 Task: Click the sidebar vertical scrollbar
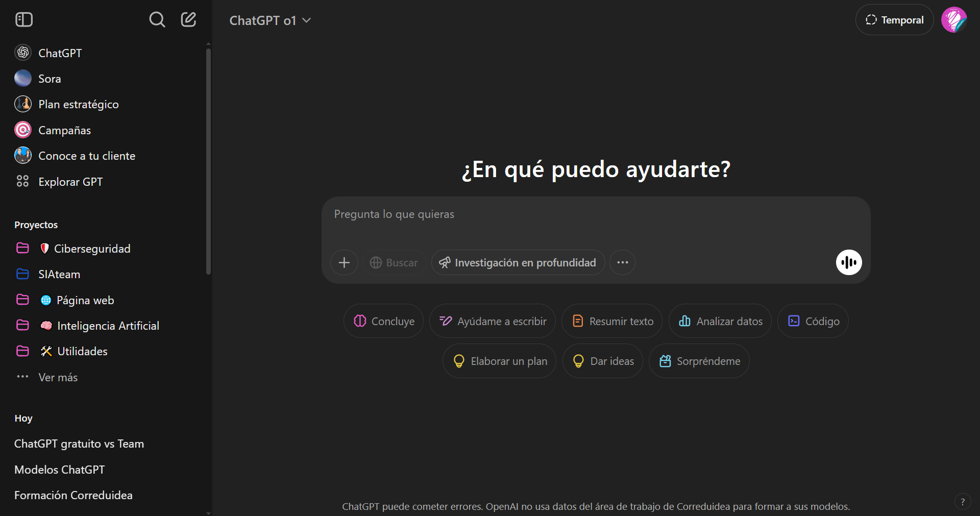tap(208, 161)
